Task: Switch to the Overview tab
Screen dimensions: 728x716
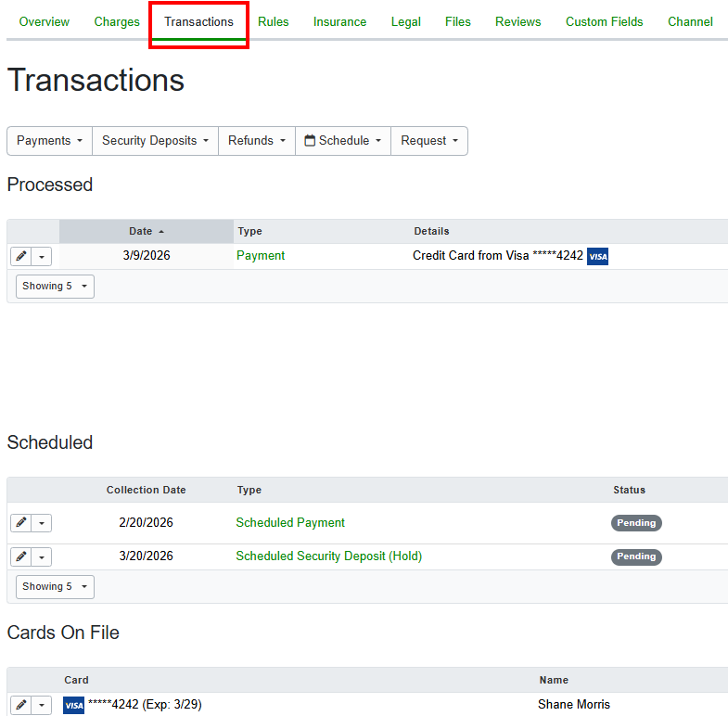Action: (x=45, y=22)
